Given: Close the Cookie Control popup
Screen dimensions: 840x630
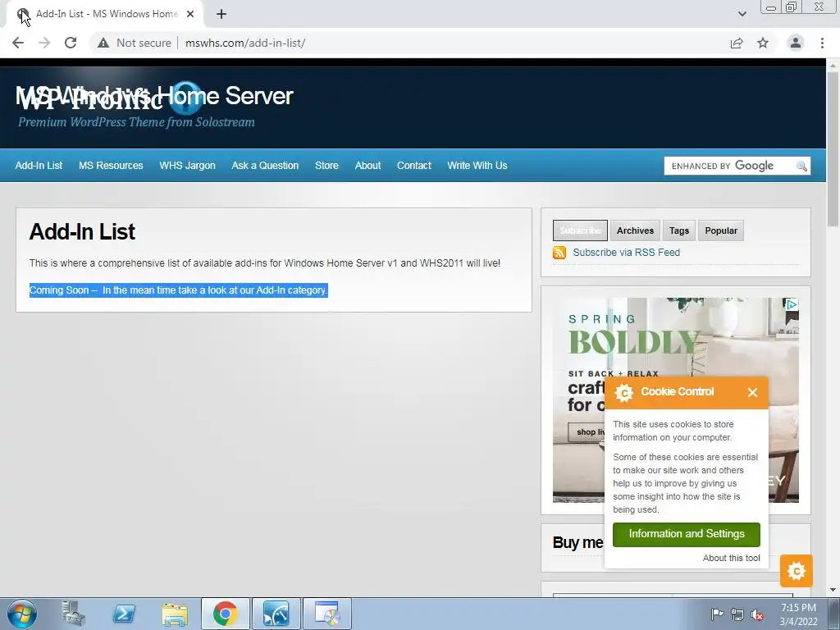Looking at the screenshot, I should click(753, 392).
